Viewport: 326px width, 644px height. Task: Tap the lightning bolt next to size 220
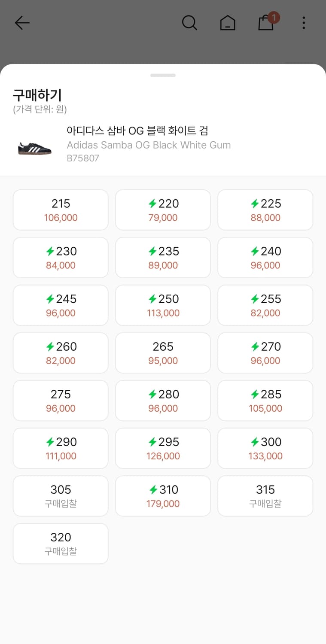[x=152, y=204]
